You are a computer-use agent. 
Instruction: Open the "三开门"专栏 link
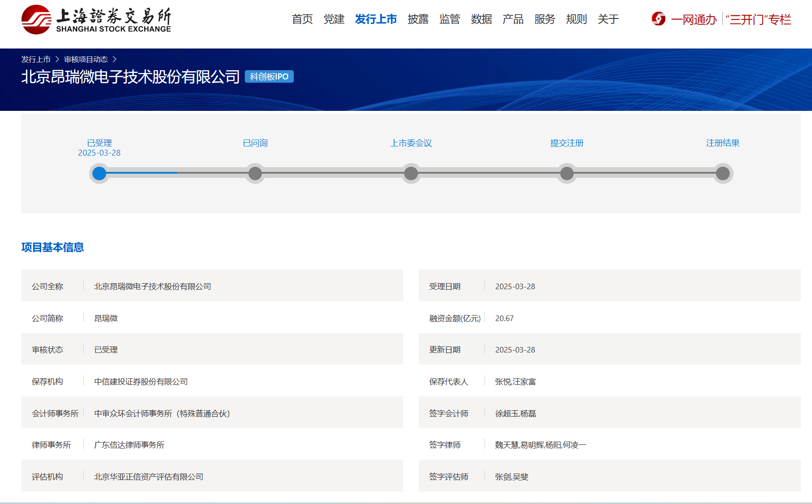(x=758, y=19)
